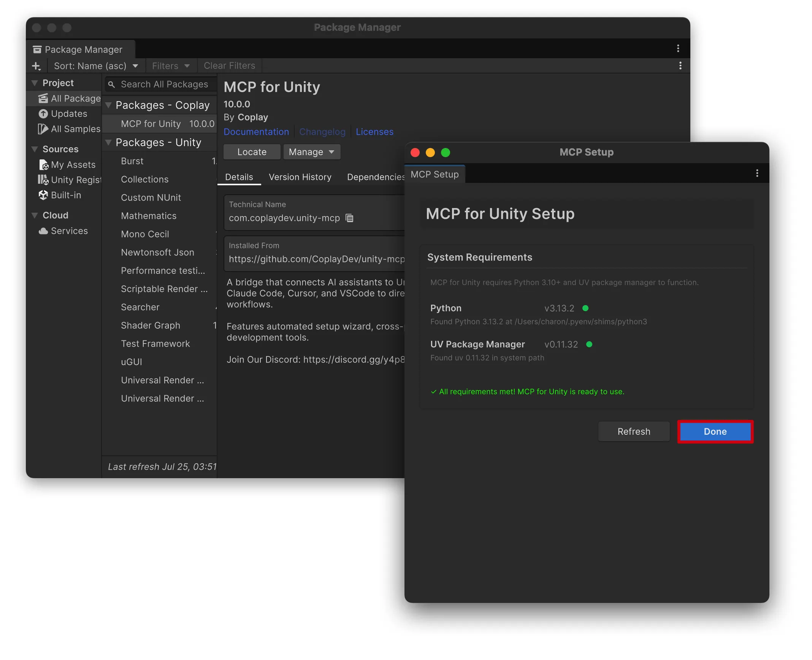This screenshot has height=660, width=812.
Task: Click the Built-in packages icon
Action: [x=43, y=195]
